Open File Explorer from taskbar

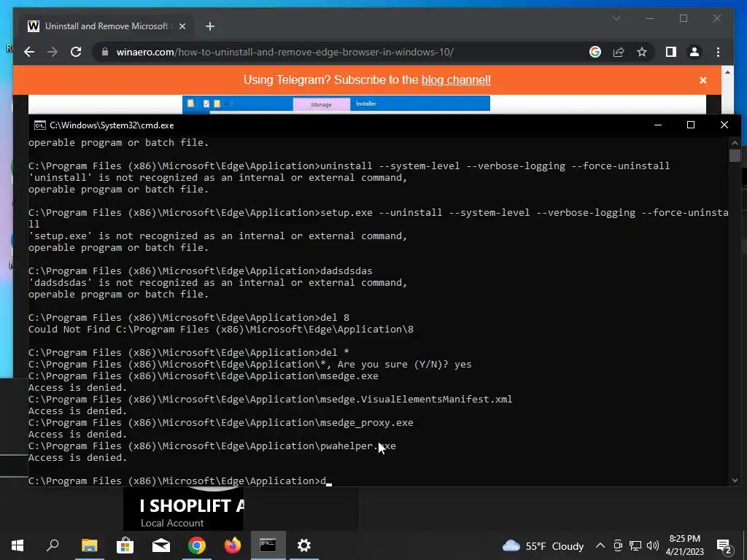pyautogui.click(x=89, y=545)
